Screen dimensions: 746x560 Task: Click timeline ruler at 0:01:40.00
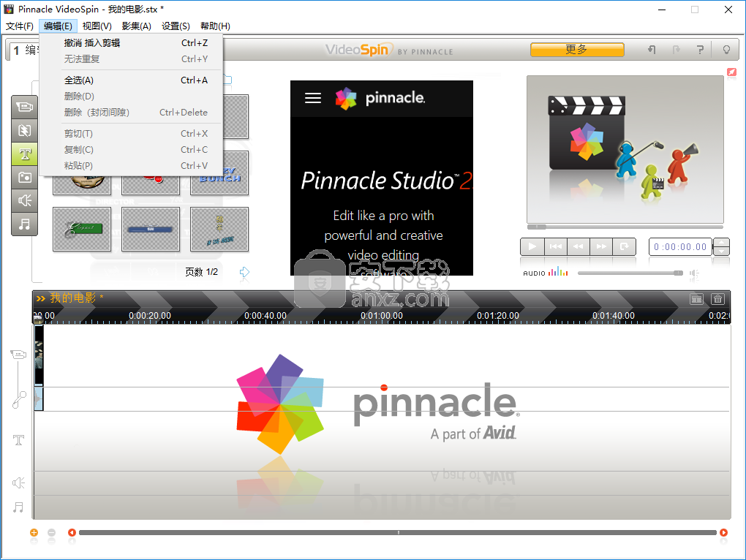pos(614,316)
